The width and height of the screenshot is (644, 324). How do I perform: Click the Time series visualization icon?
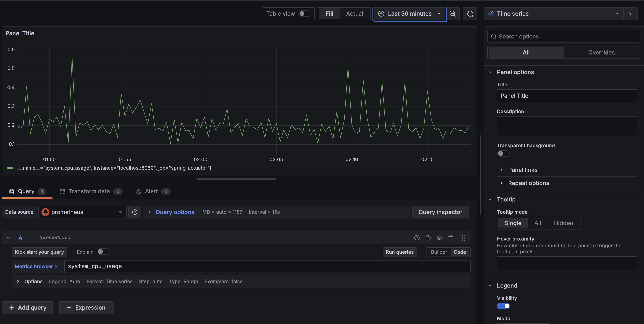tap(490, 13)
